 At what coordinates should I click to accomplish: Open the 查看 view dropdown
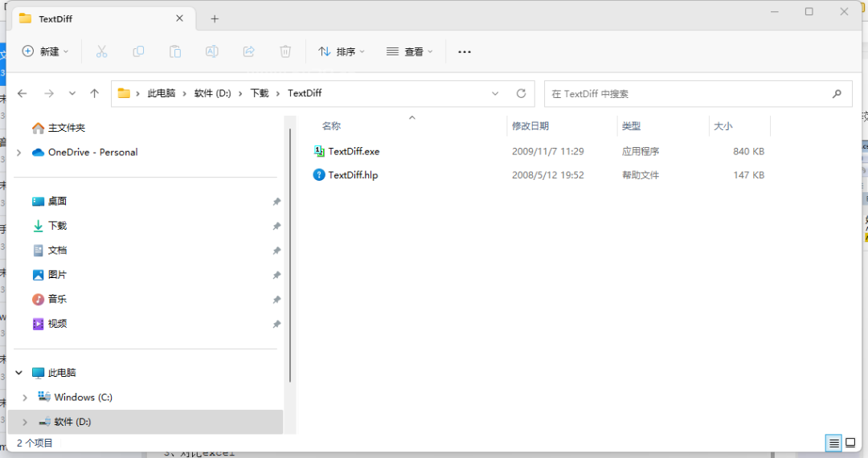click(x=410, y=51)
